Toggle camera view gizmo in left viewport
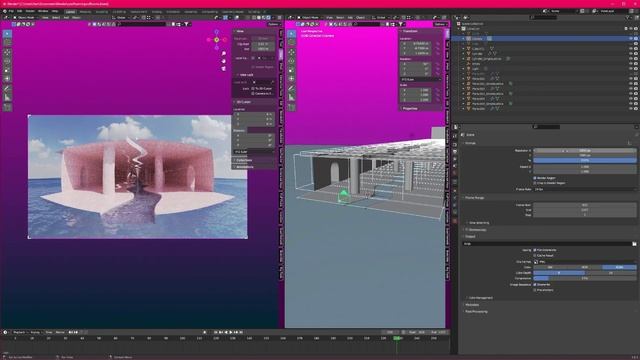 [x=224, y=68]
